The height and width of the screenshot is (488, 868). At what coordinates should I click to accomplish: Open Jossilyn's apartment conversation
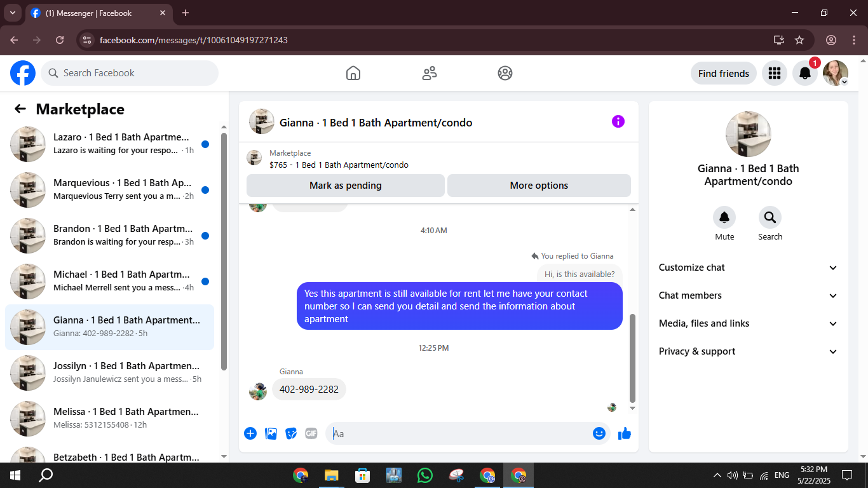(109, 373)
